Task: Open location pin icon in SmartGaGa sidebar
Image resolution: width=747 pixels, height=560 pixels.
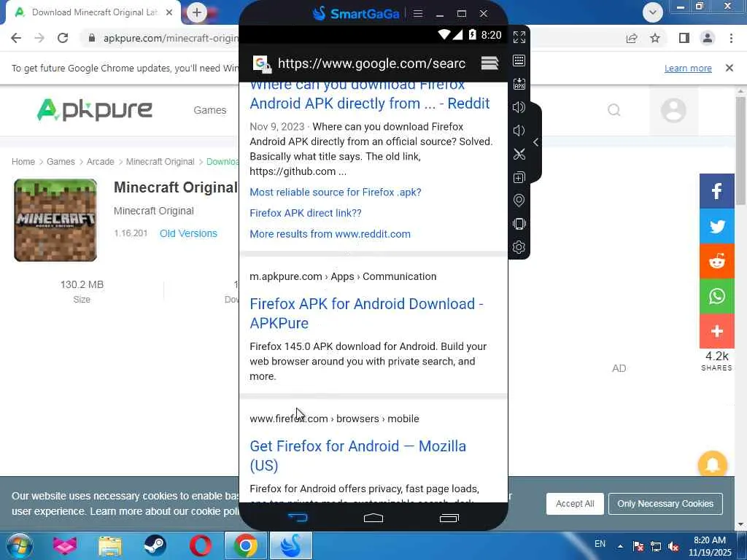Action: (x=519, y=201)
